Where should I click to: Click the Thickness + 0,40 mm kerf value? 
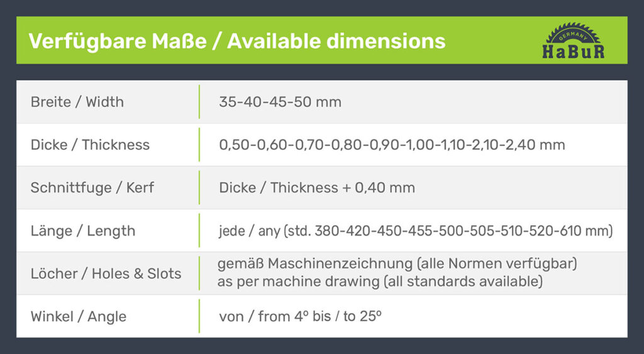pyautogui.click(x=317, y=187)
